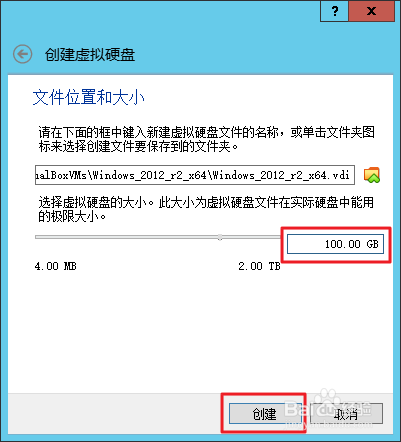Click the GB unit inside the size field
The image size is (401, 442).
(x=372, y=244)
